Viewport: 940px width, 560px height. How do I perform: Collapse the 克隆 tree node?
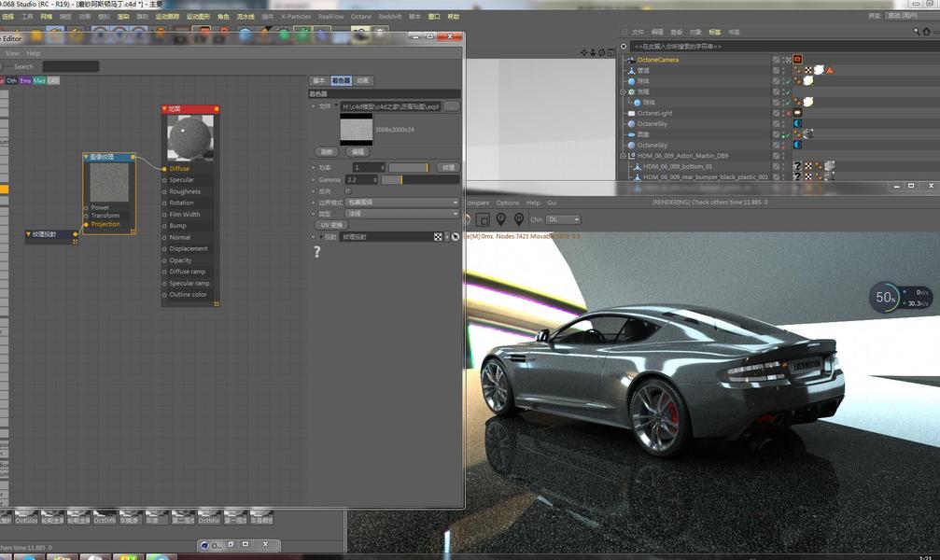click(x=623, y=92)
